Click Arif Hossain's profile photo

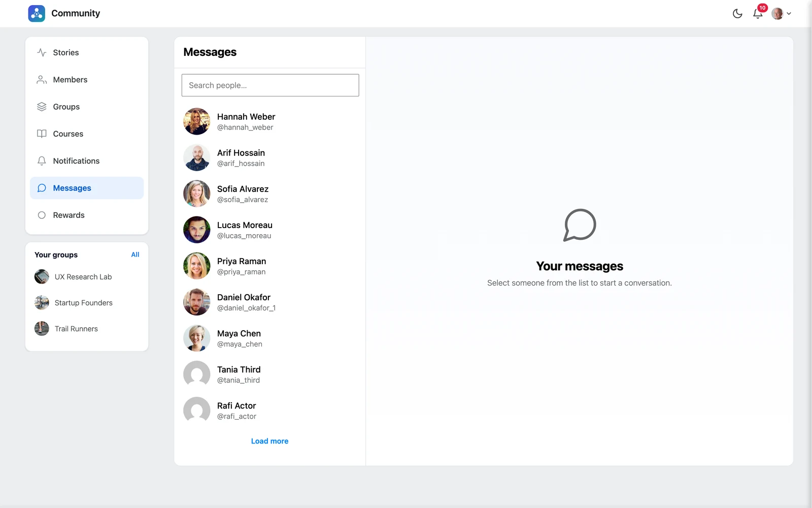197,157
